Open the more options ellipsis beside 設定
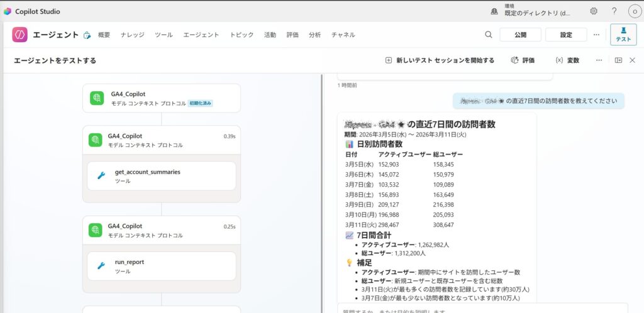 596,35
